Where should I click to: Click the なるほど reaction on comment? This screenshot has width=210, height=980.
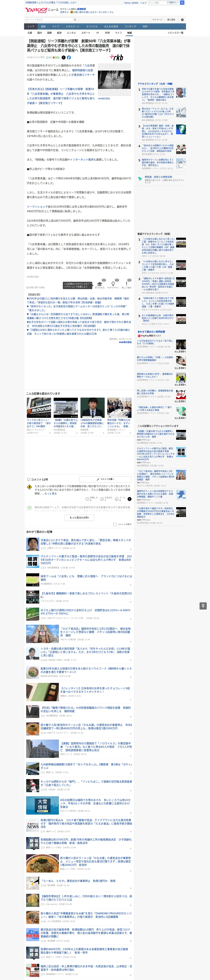106,499
